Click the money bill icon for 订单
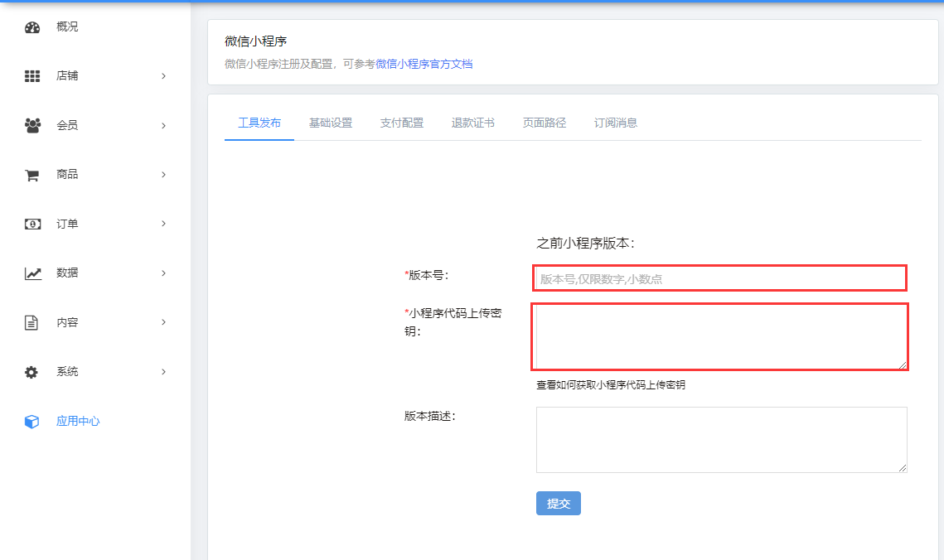The width and height of the screenshot is (944, 560). 32,224
